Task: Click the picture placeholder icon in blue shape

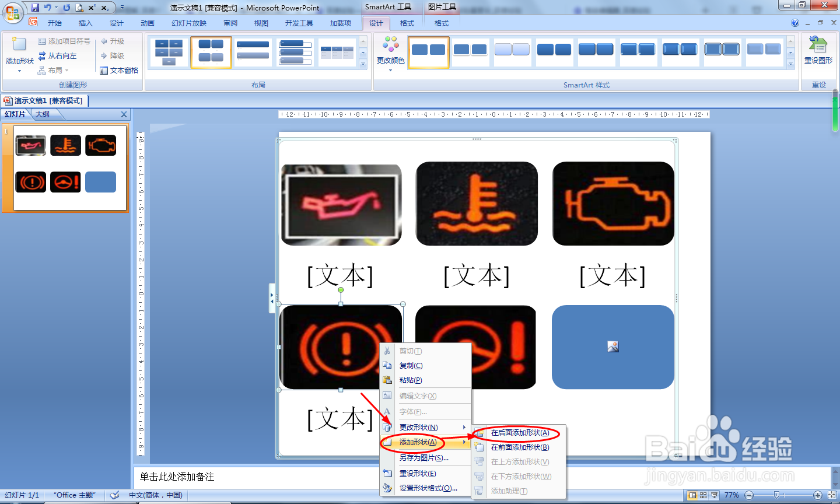Action: click(x=612, y=346)
